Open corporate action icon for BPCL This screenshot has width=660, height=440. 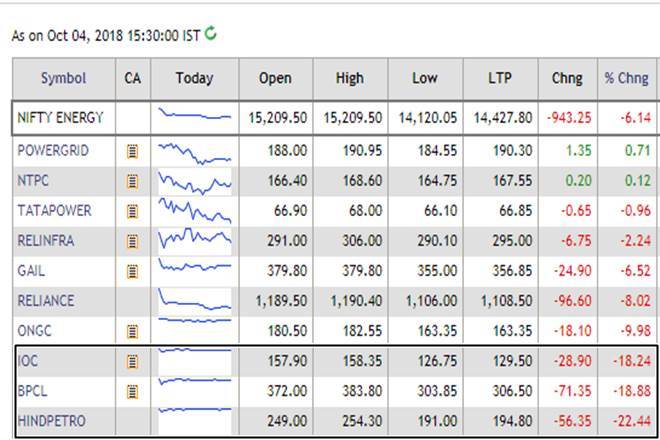pos(132,392)
